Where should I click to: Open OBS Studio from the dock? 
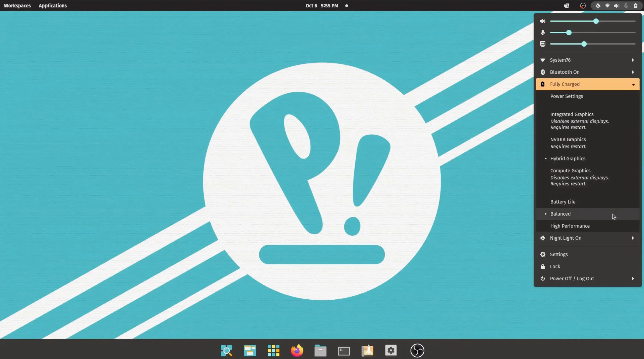(x=417, y=350)
